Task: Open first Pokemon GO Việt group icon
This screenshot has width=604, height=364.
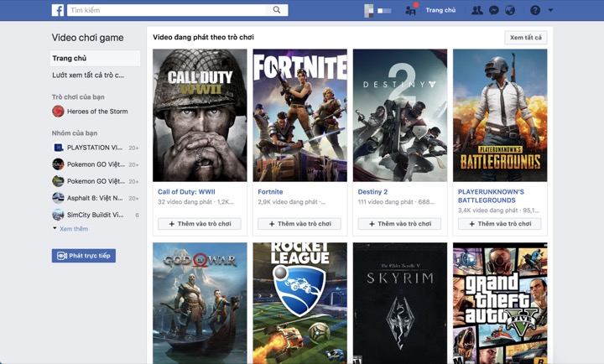Action: click(58, 164)
